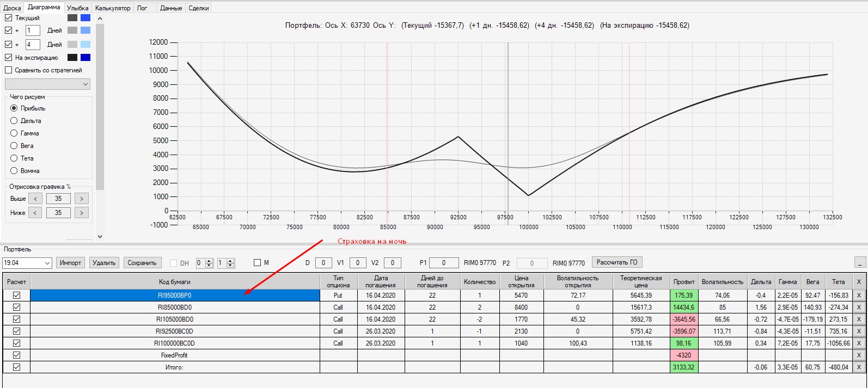Viewport: 868px width, 388px height.
Task: Pick the black На экспирацию color swatch
Action: (x=72, y=57)
